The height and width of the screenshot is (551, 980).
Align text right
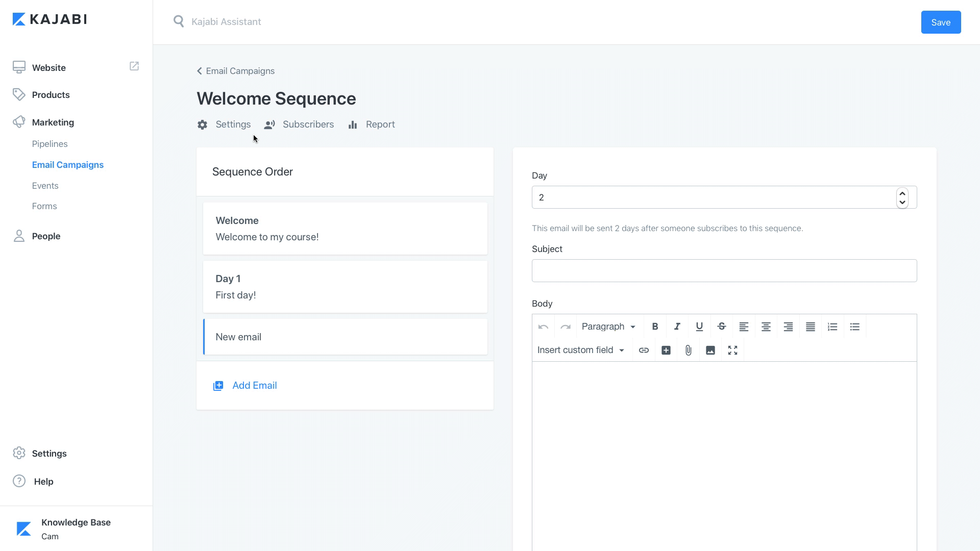[788, 327]
